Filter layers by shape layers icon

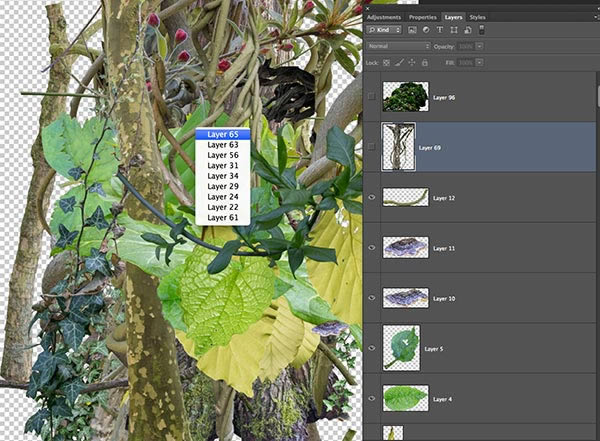tap(454, 30)
